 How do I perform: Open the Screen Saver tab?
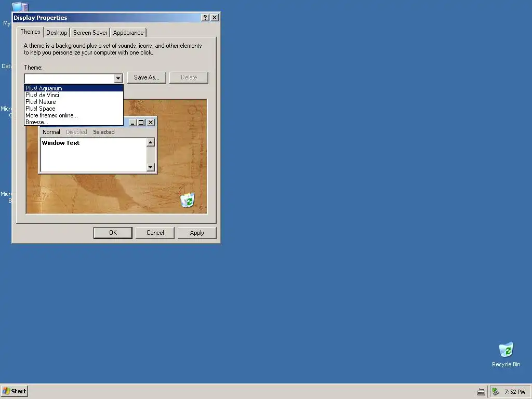tap(90, 33)
